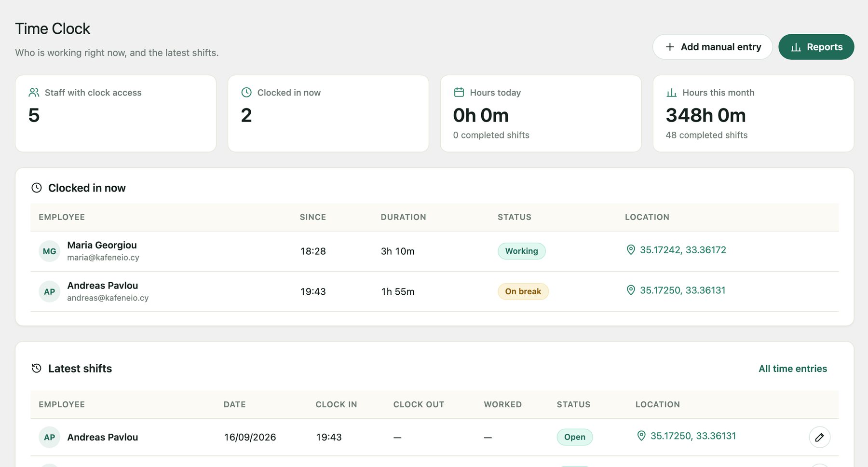Click the clock icon beside the Clocked in now section heading

tap(37, 188)
